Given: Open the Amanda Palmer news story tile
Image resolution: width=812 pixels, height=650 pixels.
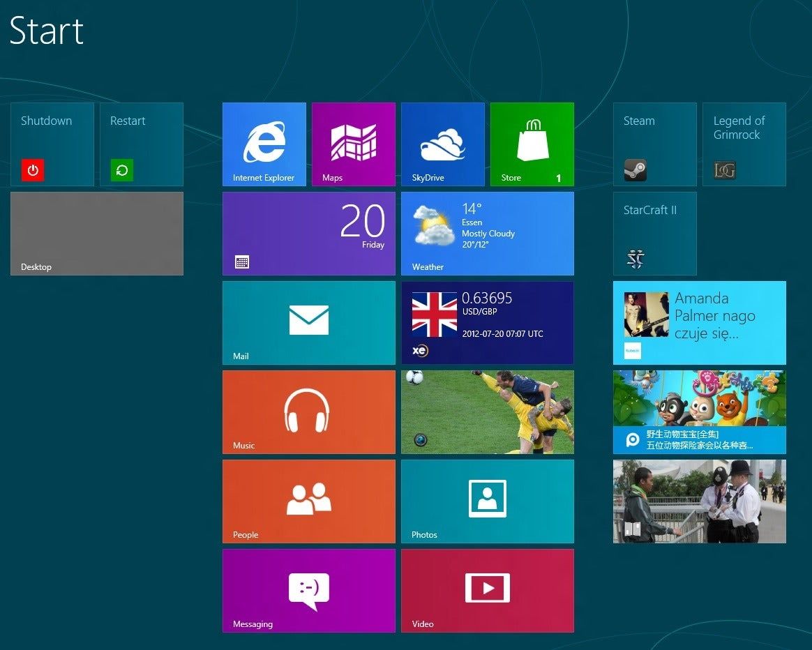Looking at the screenshot, I should pyautogui.click(x=699, y=322).
